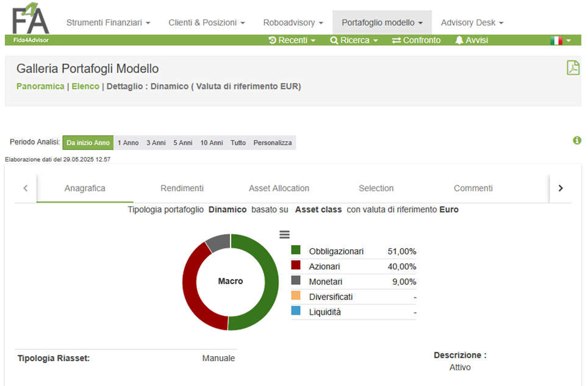Click the Fida4Advisor FA logo
Screen dimensions: 588x386
30,23
